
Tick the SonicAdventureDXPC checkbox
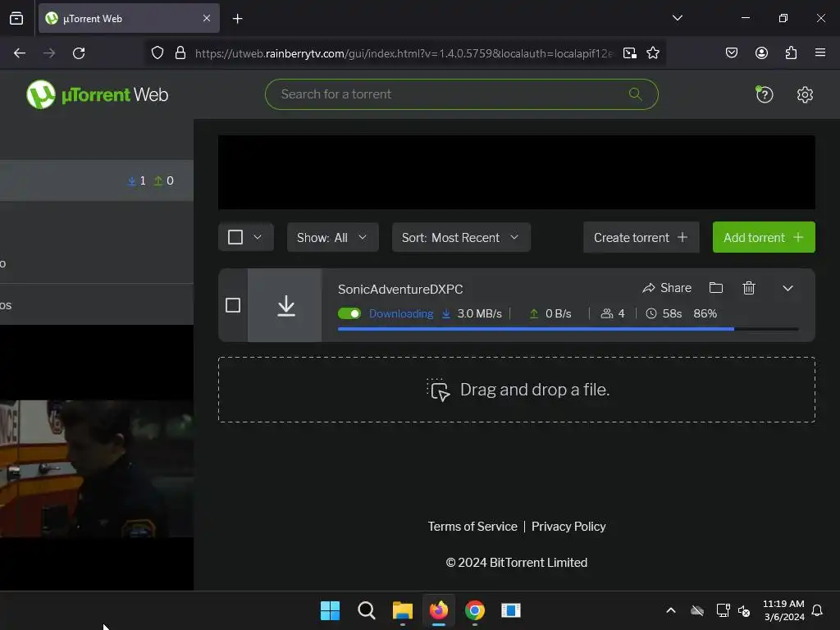(x=233, y=305)
